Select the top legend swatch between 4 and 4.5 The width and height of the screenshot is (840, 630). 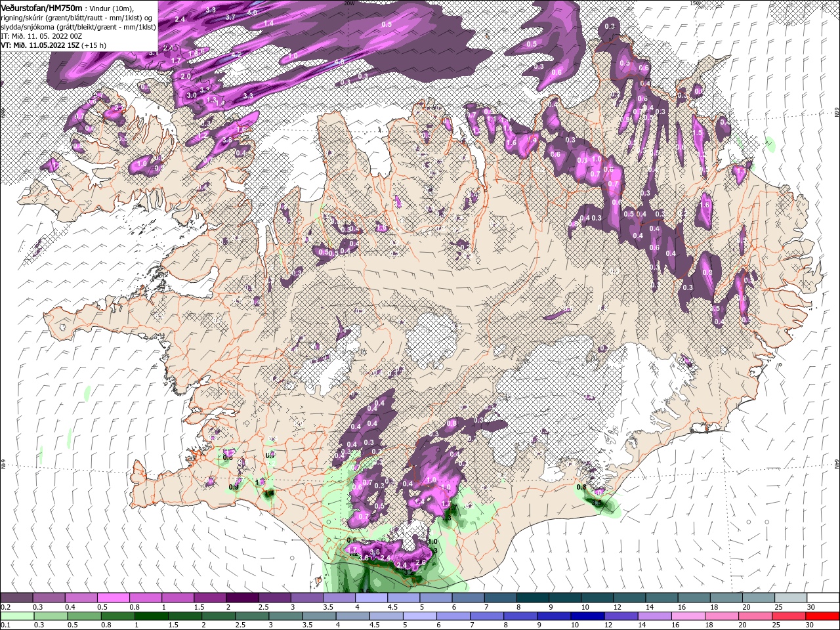click(x=371, y=598)
